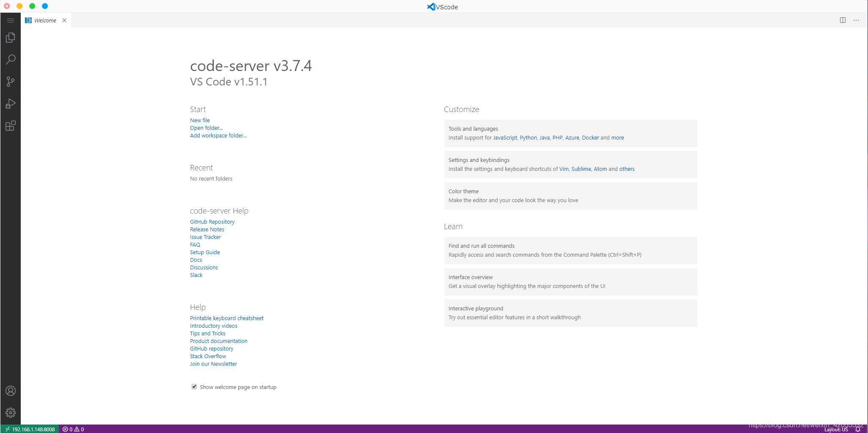Install Atom keybindings link

[x=600, y=169]
